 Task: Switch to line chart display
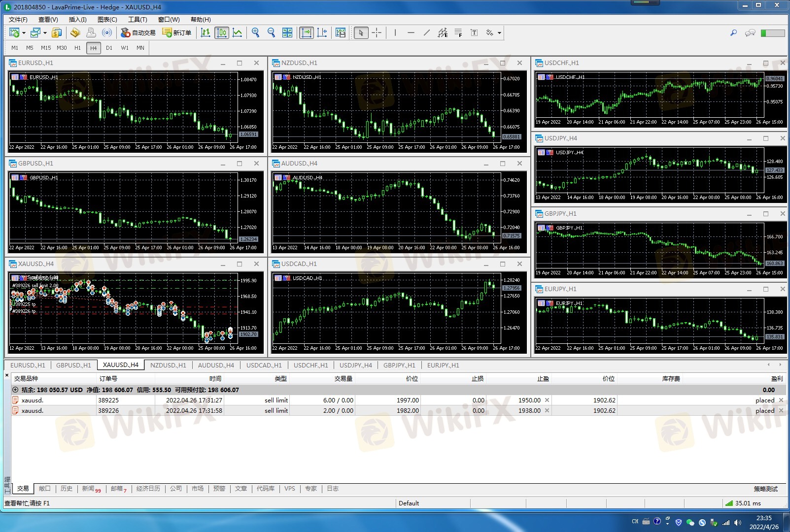[237, 33]
